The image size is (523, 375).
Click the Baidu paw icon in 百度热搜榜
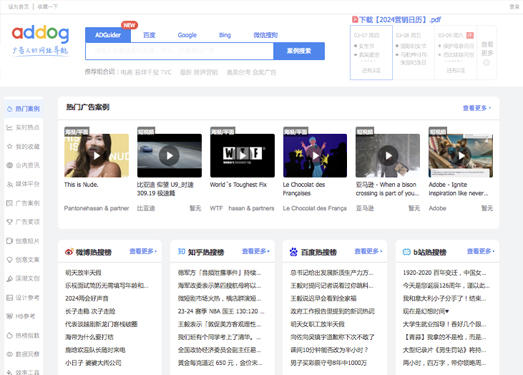[294, 252]
